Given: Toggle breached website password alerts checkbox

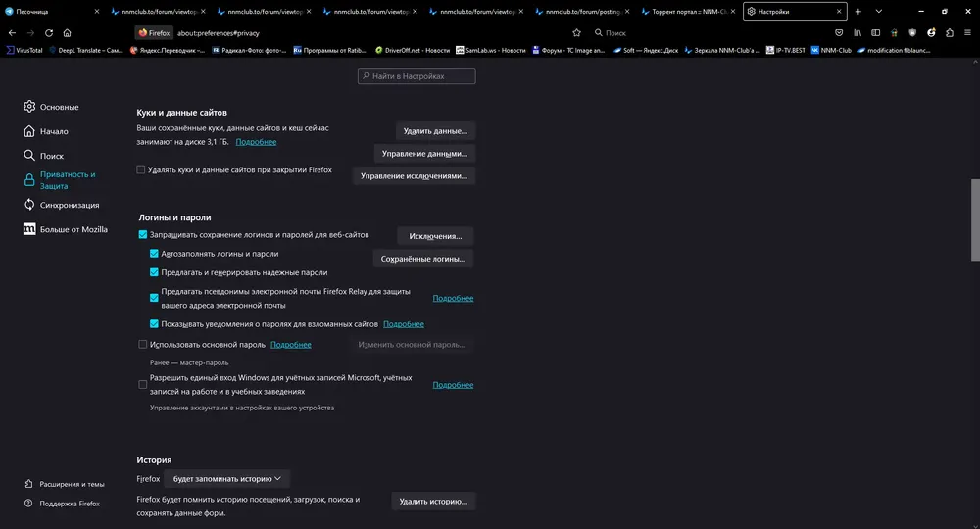Looking at the screenshot, I should pyautogui.click(x=154, y=323).
